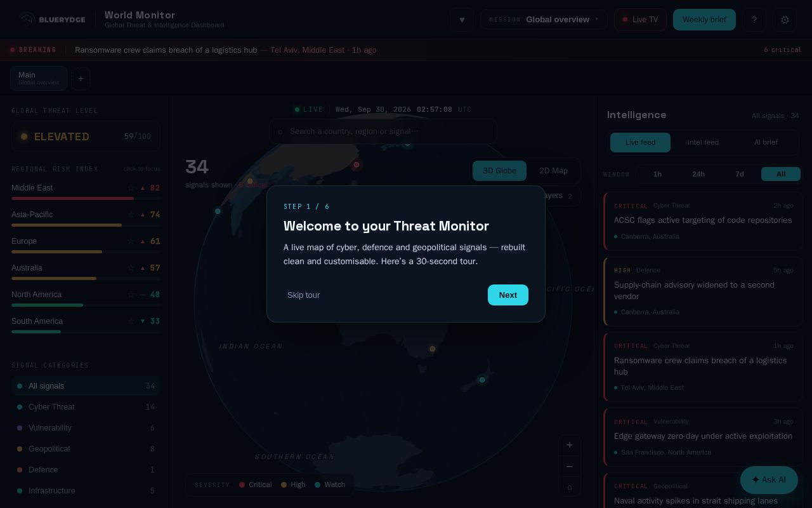Filter by Defence category
This screenshot has width=812, height=508.
pos(86,470)
